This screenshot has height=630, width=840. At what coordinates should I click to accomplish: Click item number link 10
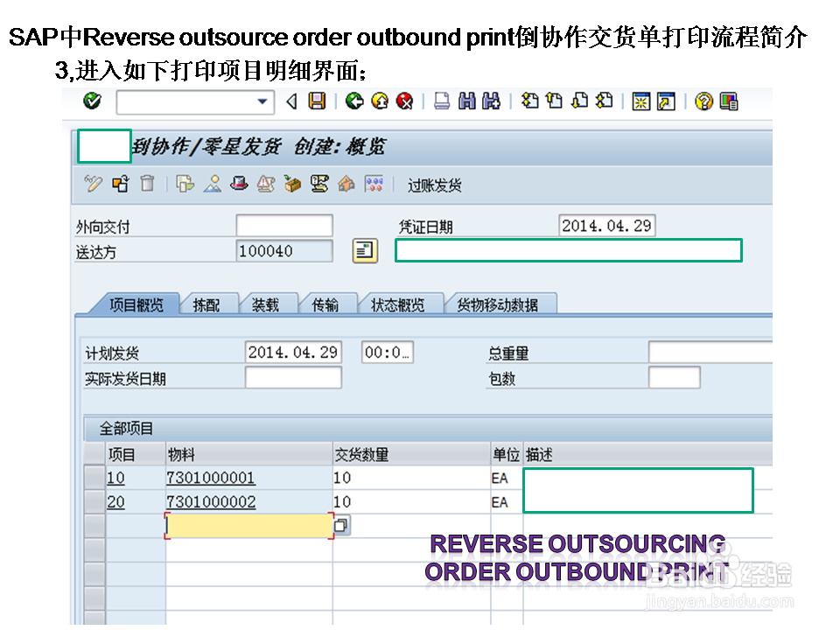(x=115, y=478)
